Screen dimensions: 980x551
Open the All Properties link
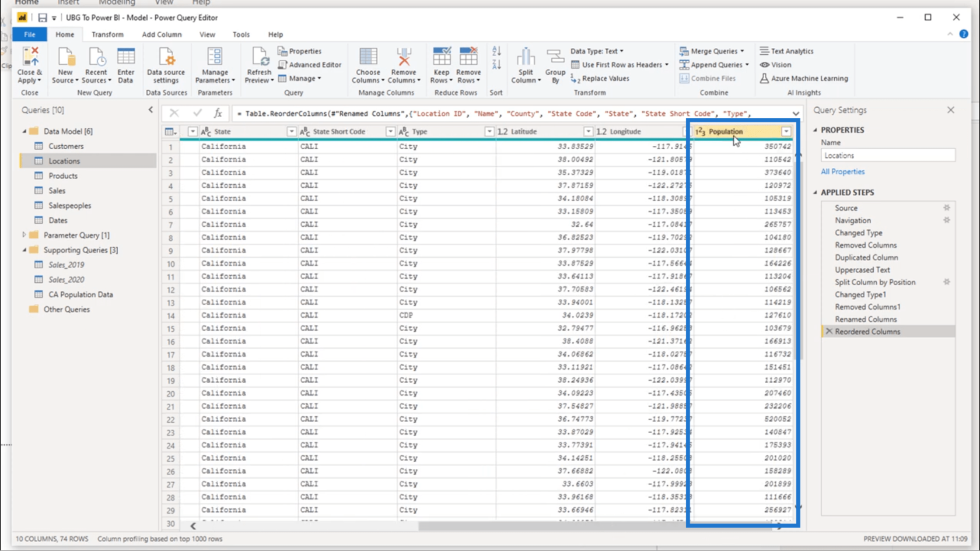(x=842, y=171)
